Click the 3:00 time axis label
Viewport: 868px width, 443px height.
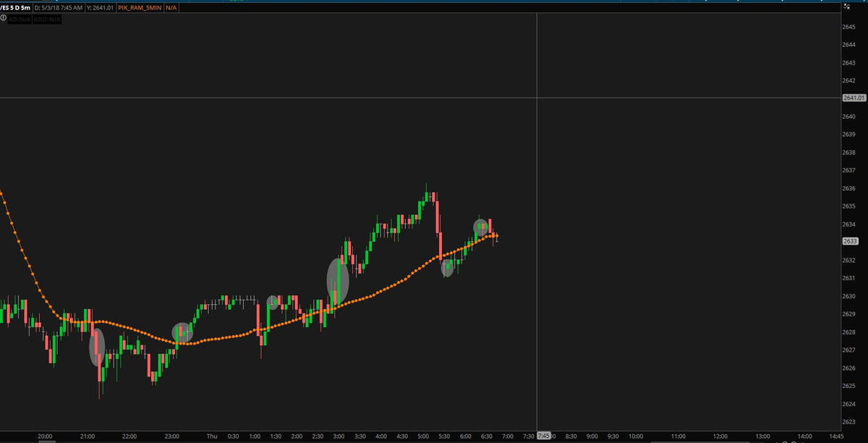tap(339, 436)
